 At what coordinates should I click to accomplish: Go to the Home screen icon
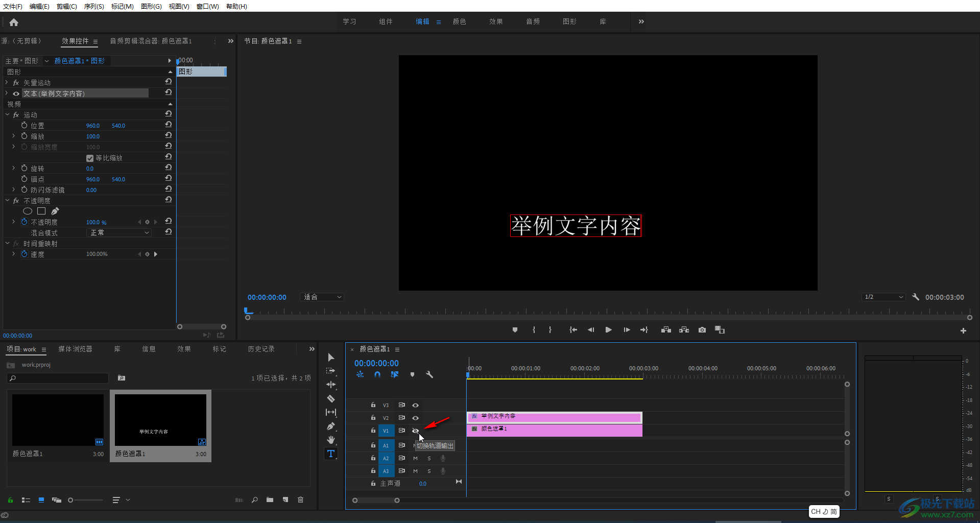coord(14,22)
